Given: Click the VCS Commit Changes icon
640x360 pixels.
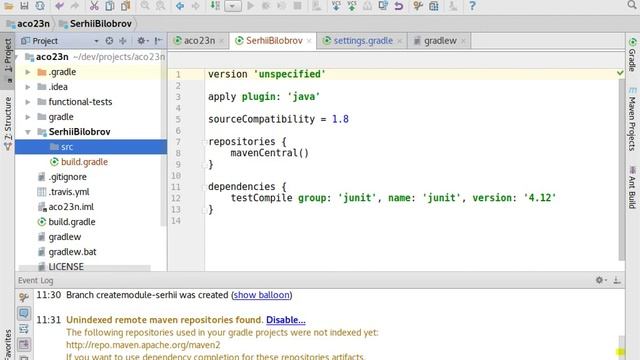Looking at the screenshot, I should pos(351,6).
